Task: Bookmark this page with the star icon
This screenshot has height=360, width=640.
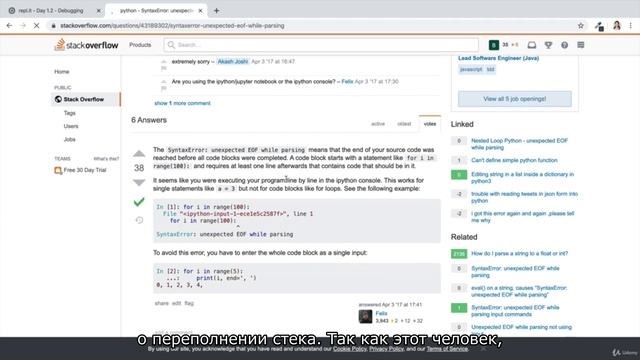Action: click(x=580, y=26)
